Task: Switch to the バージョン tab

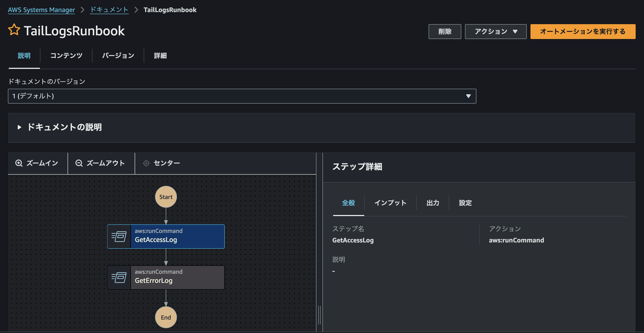Action: click(x=118, y=55)
